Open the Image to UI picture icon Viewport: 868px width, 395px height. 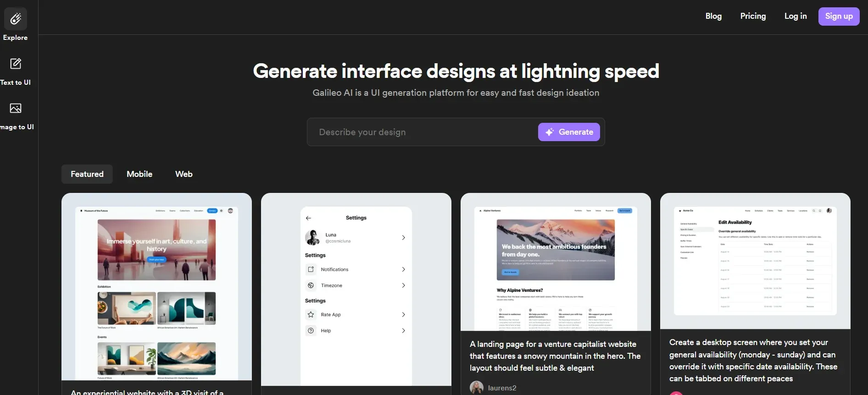click(16, 108)
